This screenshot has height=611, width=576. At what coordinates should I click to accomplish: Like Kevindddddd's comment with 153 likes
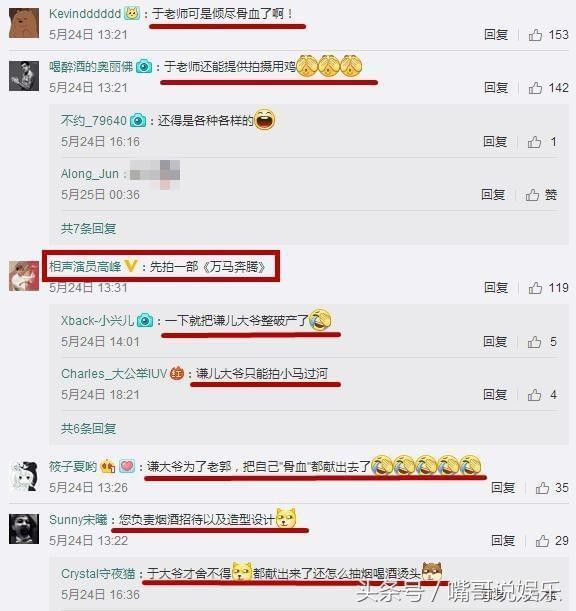(x=535, y=35)
